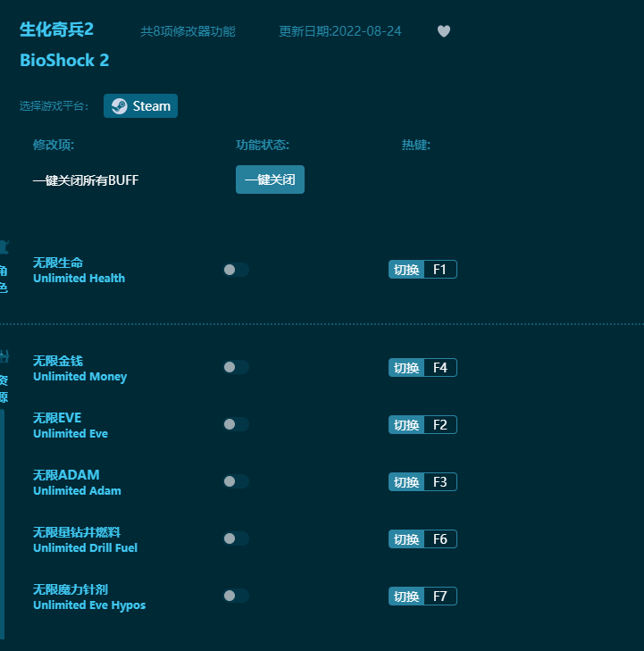Image resolution: width=644 pixels, height=651 pixels.
Task: Enable Unlimited Eve switch
Action: [236, 424]
